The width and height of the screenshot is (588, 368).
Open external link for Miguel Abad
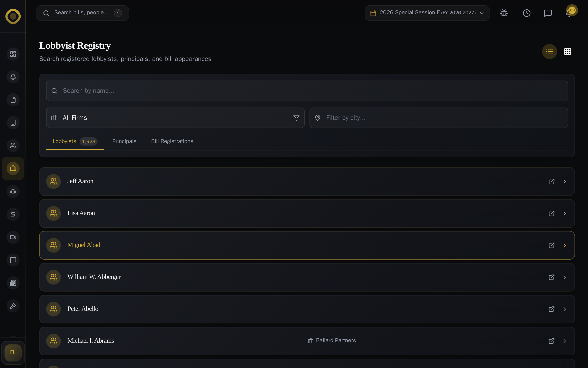click(x=551, y=245)
